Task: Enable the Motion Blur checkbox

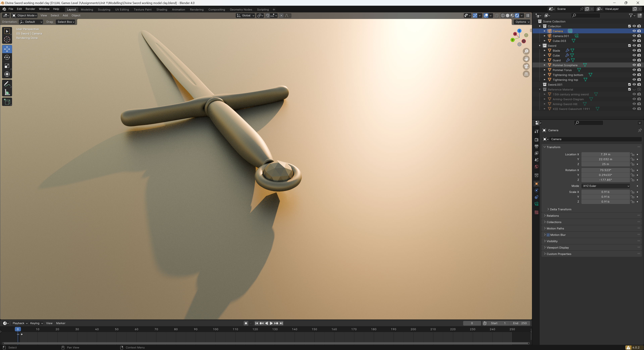Action: point(548,235)
